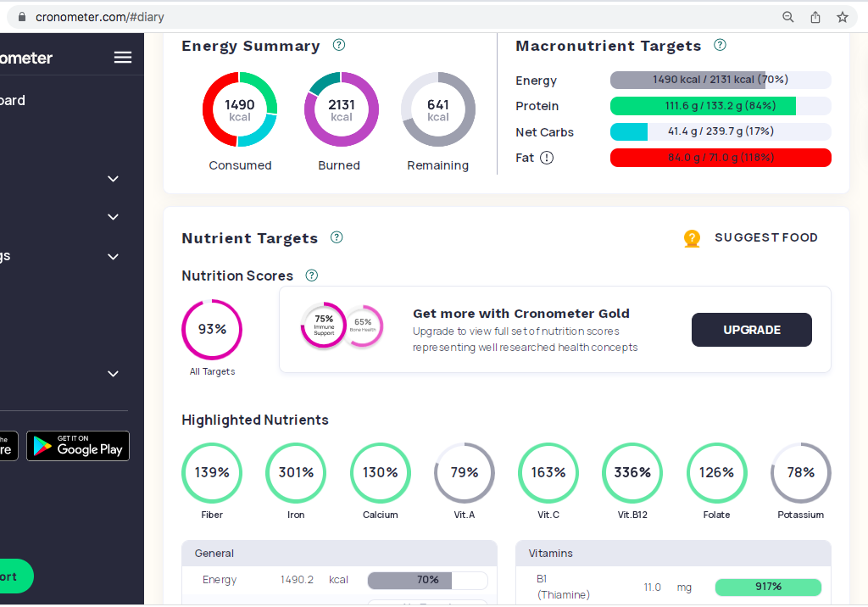
Task: Expand the first sidebar chevron section
Action: coord(113,179)
